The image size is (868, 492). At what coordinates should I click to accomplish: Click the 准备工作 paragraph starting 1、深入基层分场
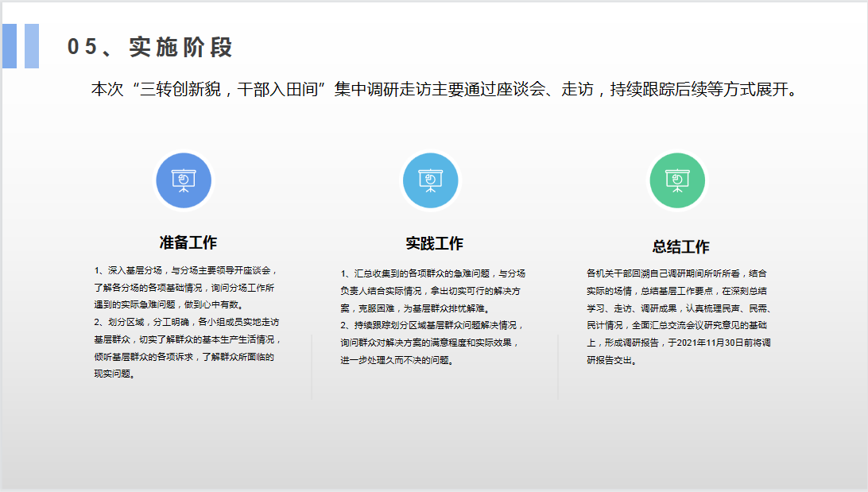pyautogui.click(x=185, y=287)
